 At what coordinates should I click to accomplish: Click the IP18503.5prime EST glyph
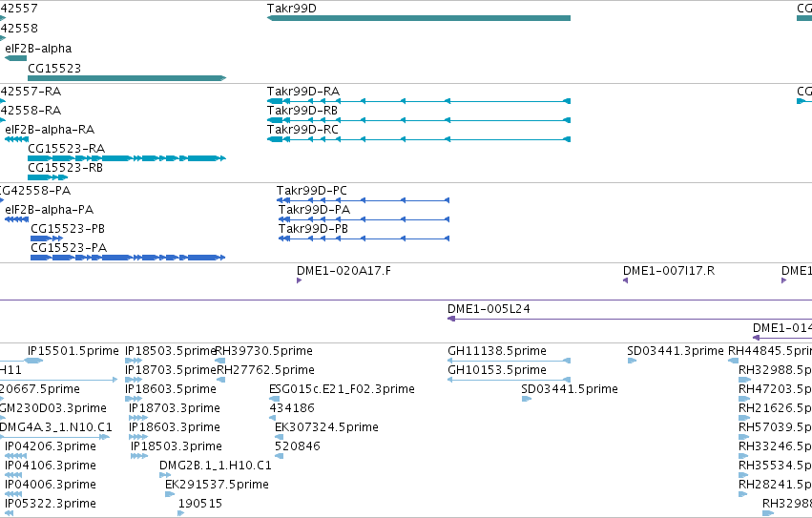click(134, 361)
